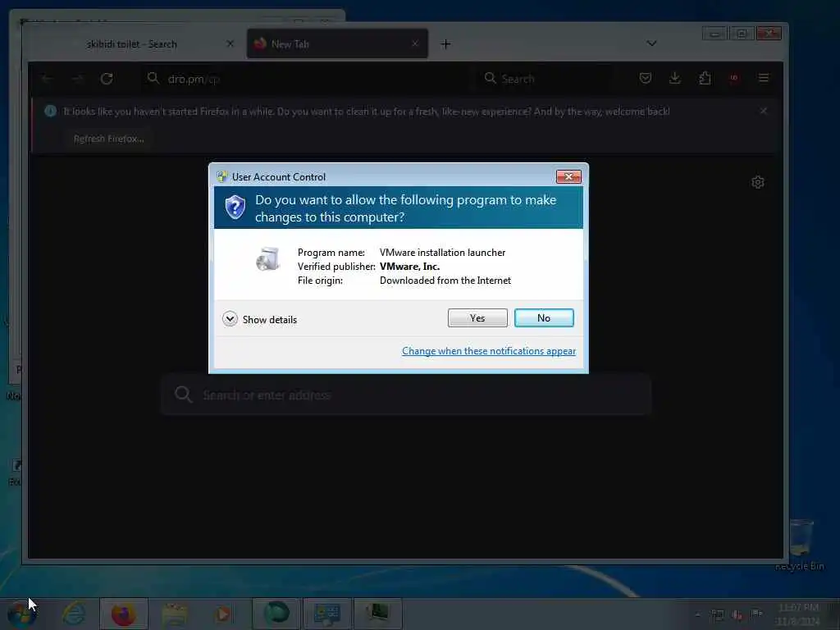
Task: Open a new Firefox tab with plus
Action: coord(445,44)
